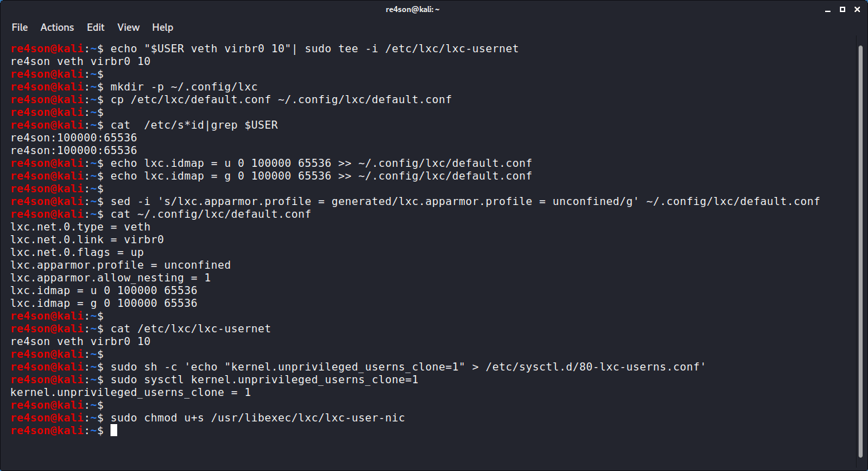Image resolution: width=868 pixels, height=471 pixels.
Task: Open the Edit menu
Action: 96,27
